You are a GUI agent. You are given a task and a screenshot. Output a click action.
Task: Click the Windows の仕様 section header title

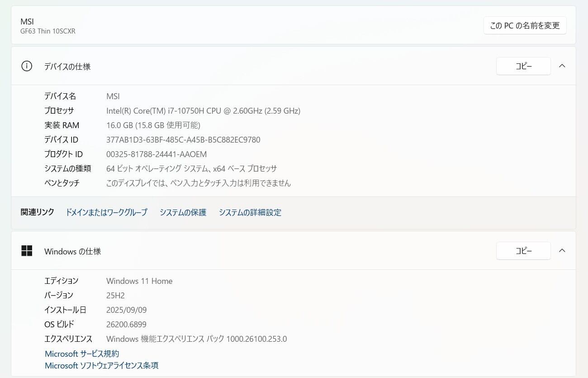(x=72, y=251)
